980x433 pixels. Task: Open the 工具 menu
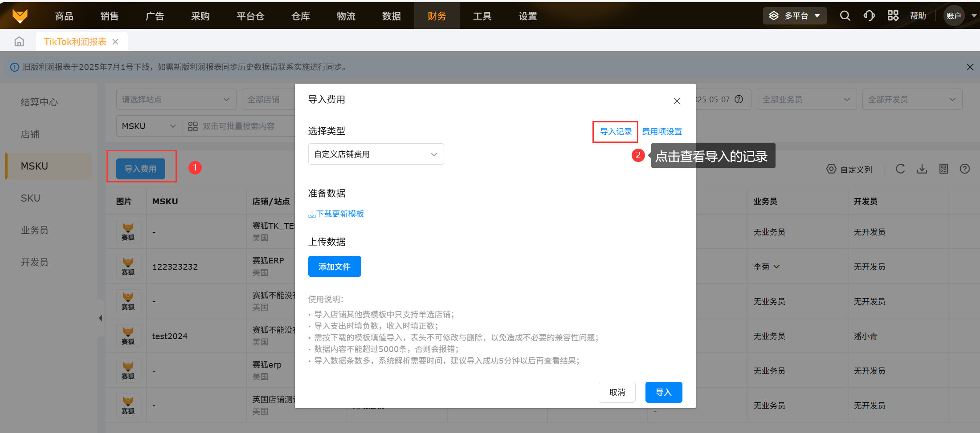pyautogui.click(x=482, y=16)
